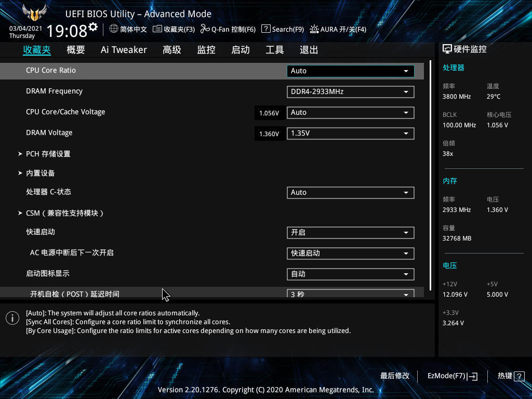Change DRAM Frequency from DDR4-2933MHz
Screen dimensions: 532x399
[350, 91]
